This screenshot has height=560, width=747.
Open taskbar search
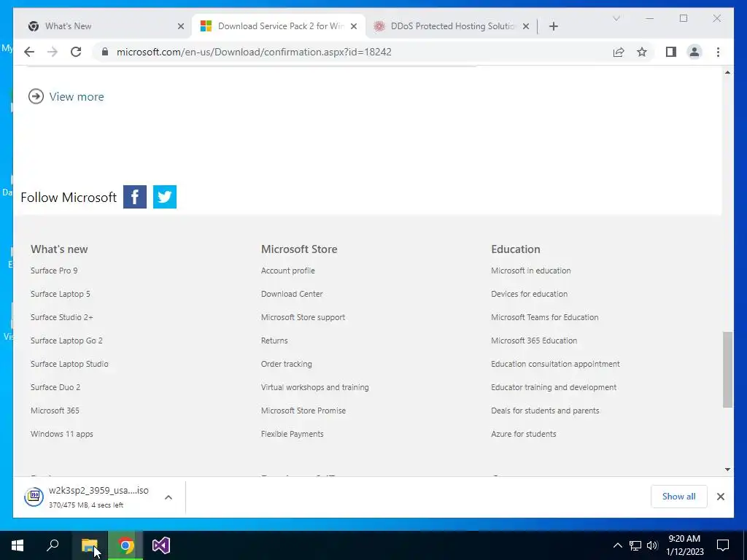[53, 545]
